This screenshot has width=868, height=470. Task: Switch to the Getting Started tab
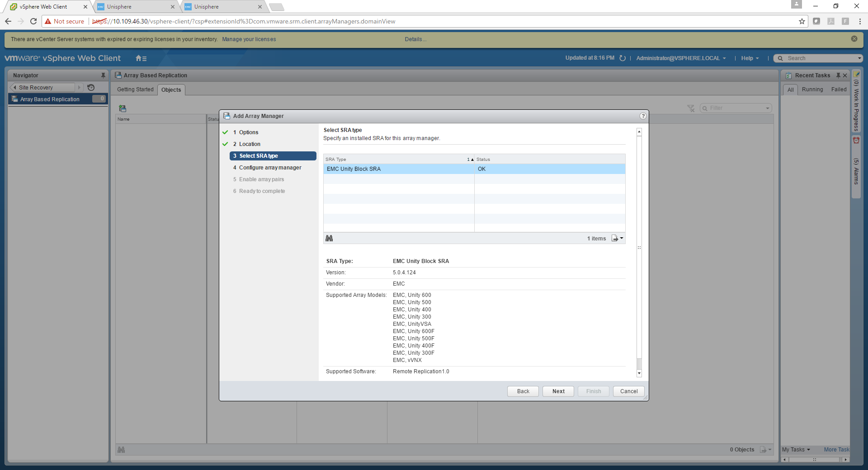[135, 89]
